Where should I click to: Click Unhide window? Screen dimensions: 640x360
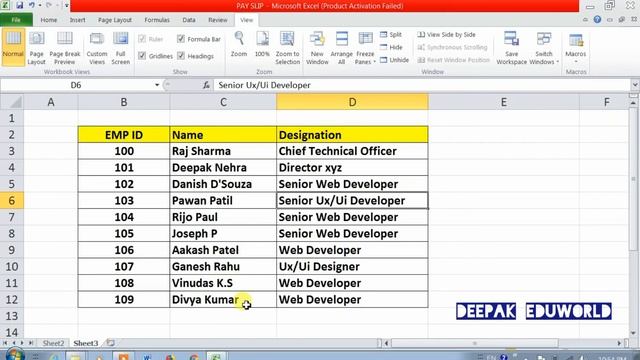pos(394,60)
